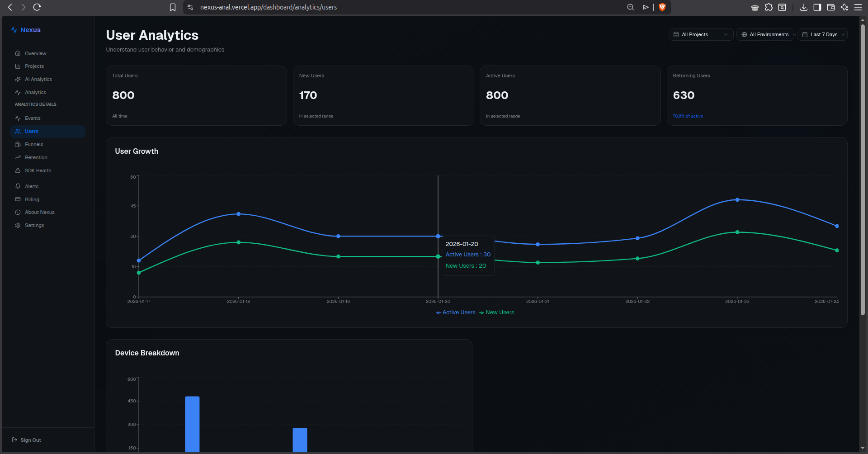Open the Brave Shields lion icon
The width and height of the screenshot is (868, 454).
(x=662, y=7)
